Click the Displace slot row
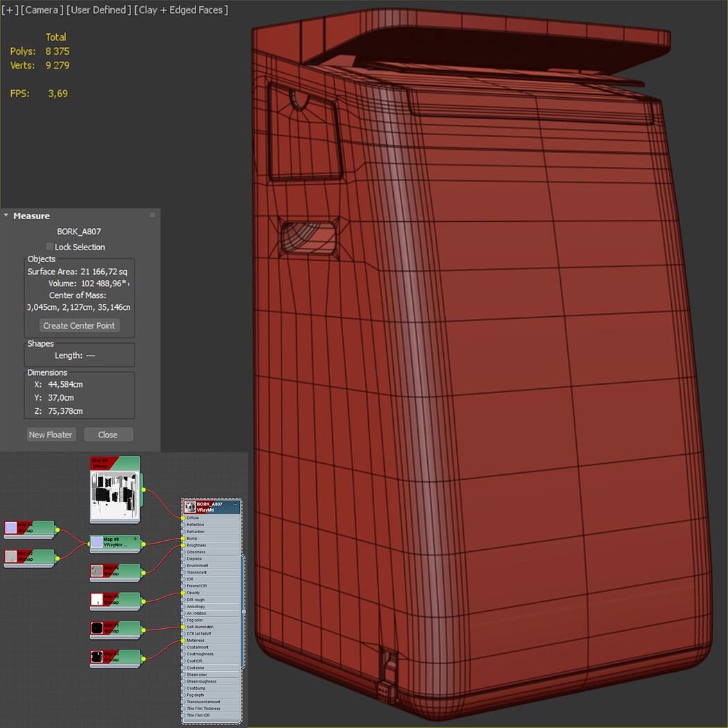Viewport: 728px width, 728px height. tap(211, 559)
